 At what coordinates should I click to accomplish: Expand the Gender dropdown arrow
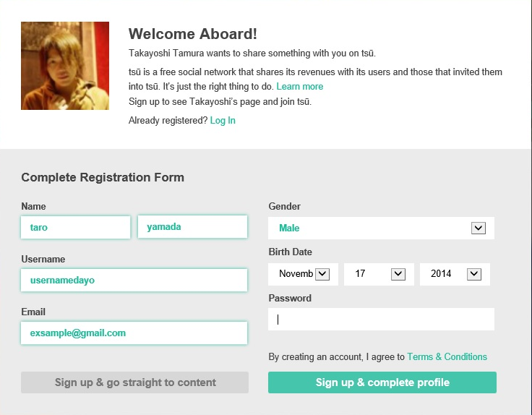pyautogui.click(x=478, y=228)
